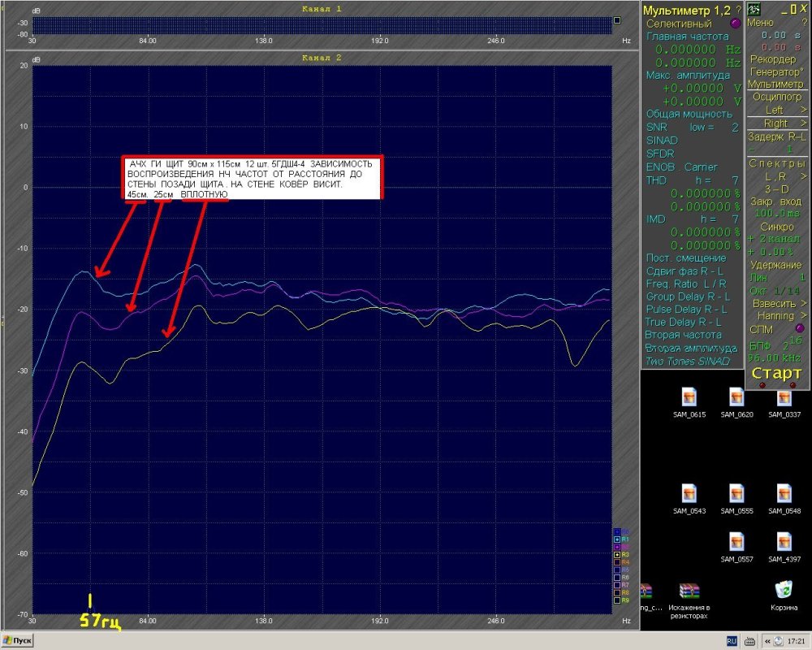Toggle the Селективный purple indicator

[x=736, y=24]
